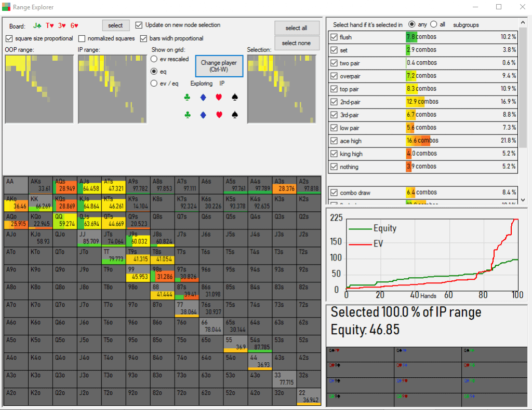Click the select none button

point(296,43)
